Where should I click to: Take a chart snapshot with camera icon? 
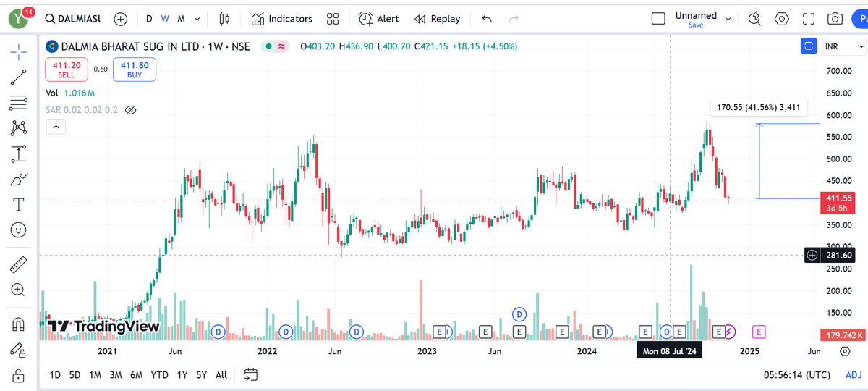coord(835,19)
